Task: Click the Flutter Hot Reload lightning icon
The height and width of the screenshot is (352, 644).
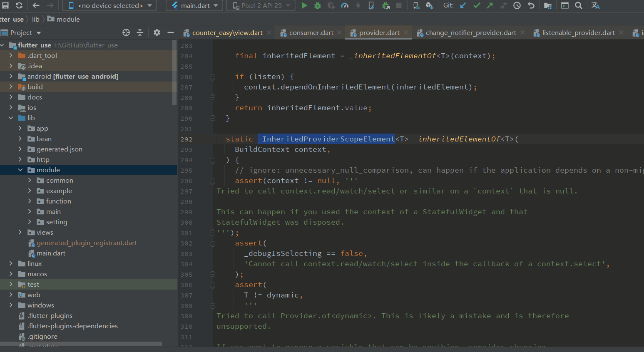Action: coord(358,5)
